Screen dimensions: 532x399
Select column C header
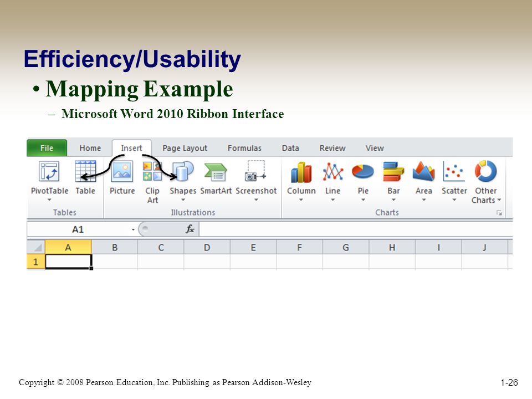click(x=161, y=247)
